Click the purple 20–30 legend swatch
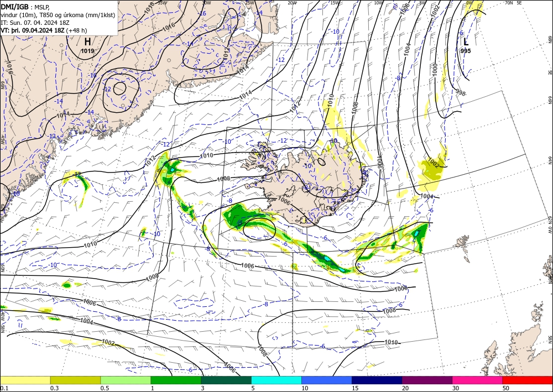The width and height of the screenshot is (553, 392). (427, 380)
